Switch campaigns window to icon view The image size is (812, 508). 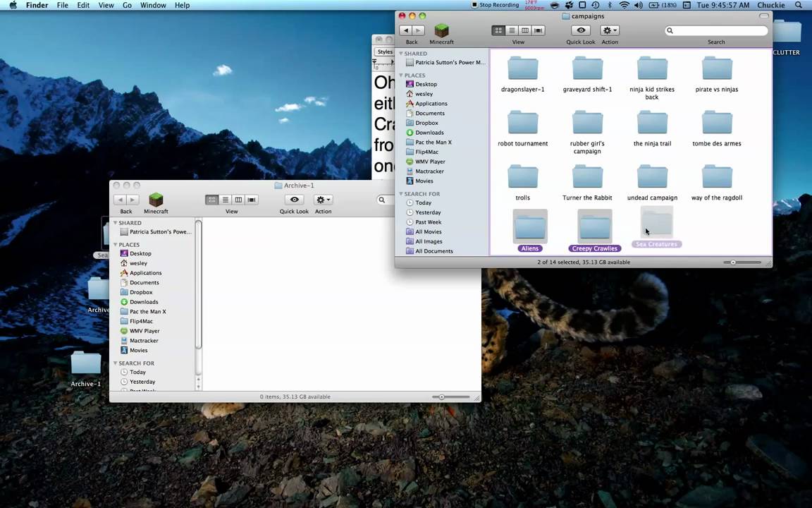pos(498,30)
